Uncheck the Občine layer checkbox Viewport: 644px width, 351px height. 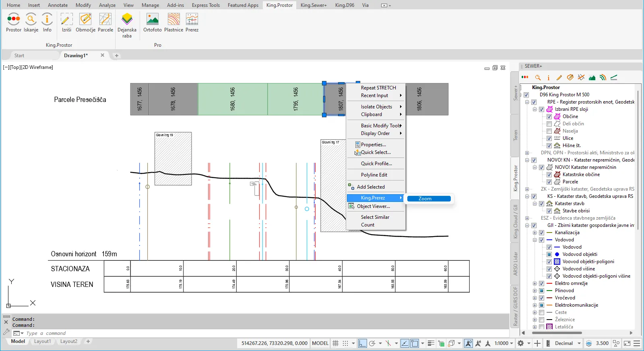coord(549,116)
